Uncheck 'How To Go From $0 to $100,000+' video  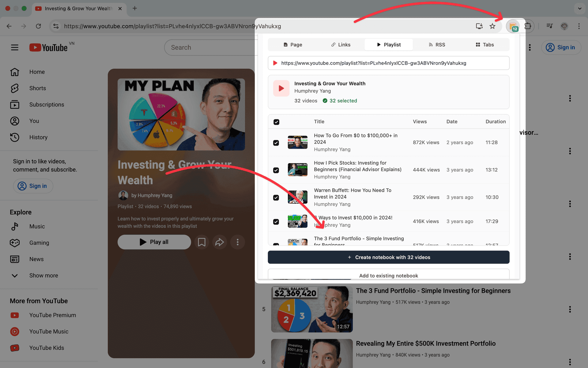point(276,143)
